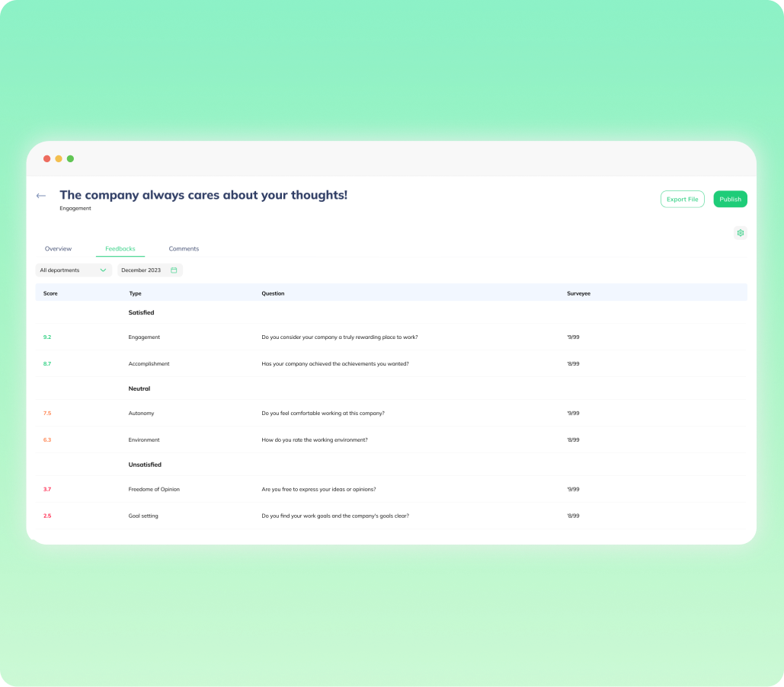
Task: Select the Feedbacks tab
Action: coord(120,249)
